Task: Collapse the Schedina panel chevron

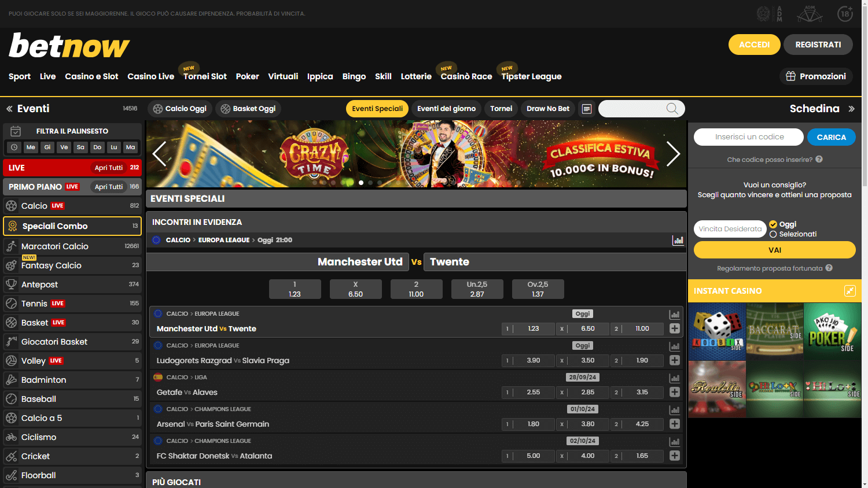Action: pyautogui.click(x=851, y=109)
